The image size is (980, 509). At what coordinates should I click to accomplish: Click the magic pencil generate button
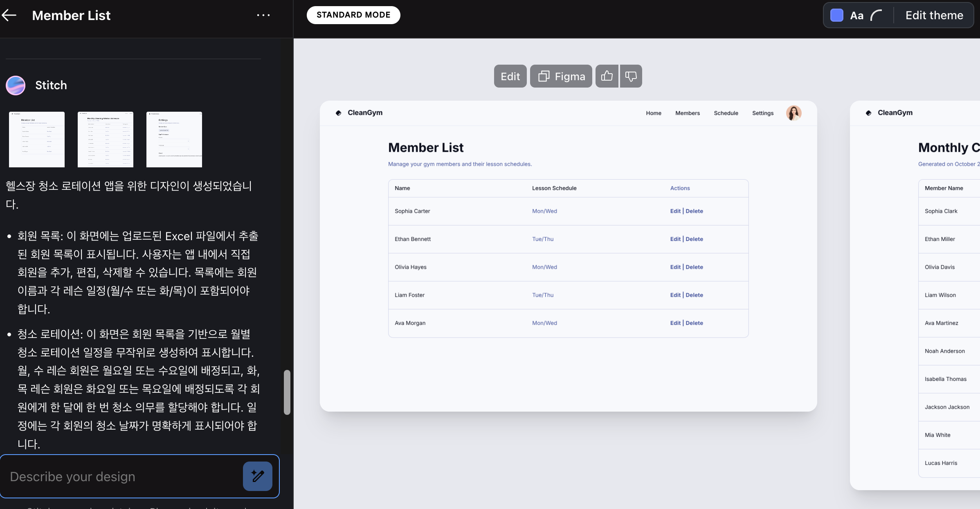(257, 476)
